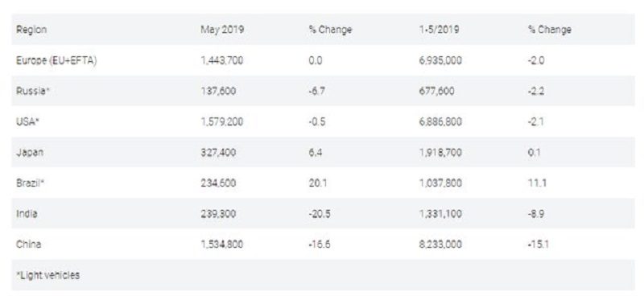Image resolution: width=644 pixels, height=296 pixels.
Task: Select China year-to-date value 8,233,000
Action: pyautogui.click(x=440, y=245)
